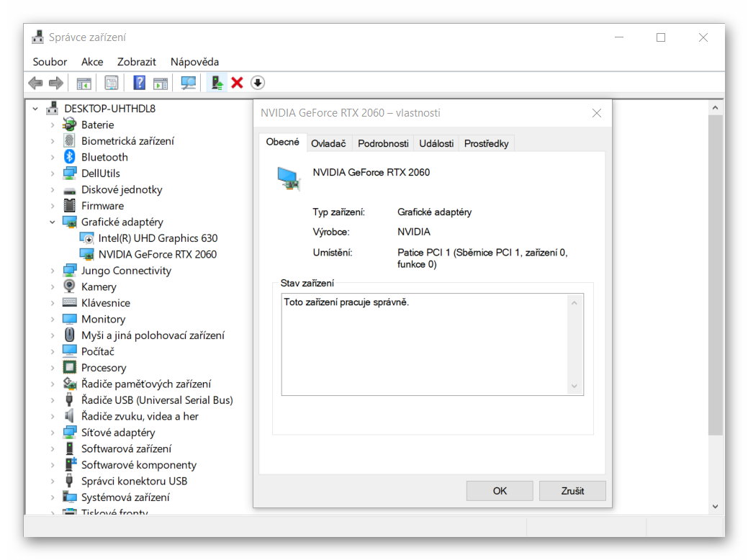Select the Obecné tab
748x560 pixels.
click(x=282, y=142)
